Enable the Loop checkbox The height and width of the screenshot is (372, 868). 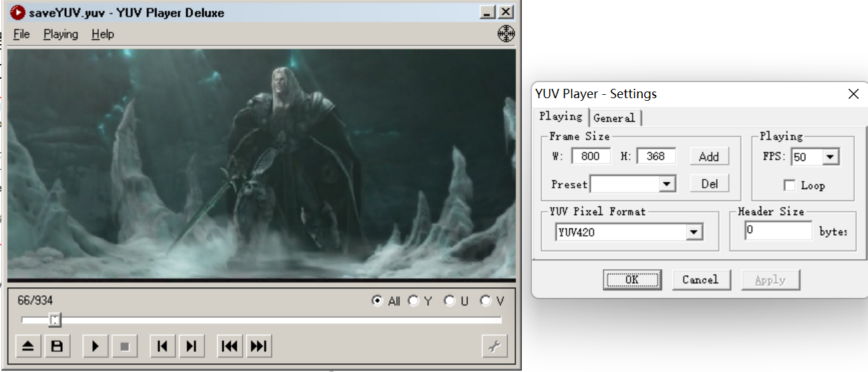[x=789, y=186]
